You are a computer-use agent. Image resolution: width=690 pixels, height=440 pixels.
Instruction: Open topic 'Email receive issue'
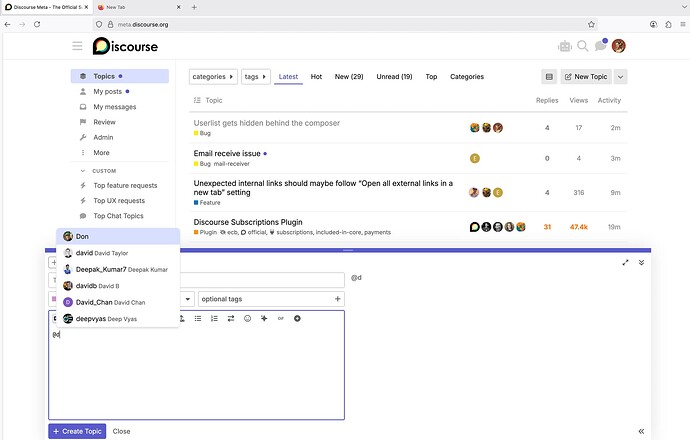click(x=227, y=153)
